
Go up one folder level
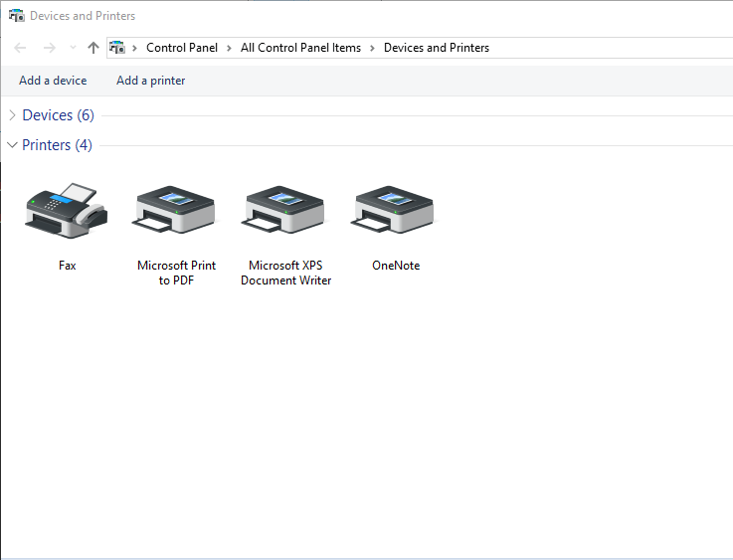[x=93, y=48]
